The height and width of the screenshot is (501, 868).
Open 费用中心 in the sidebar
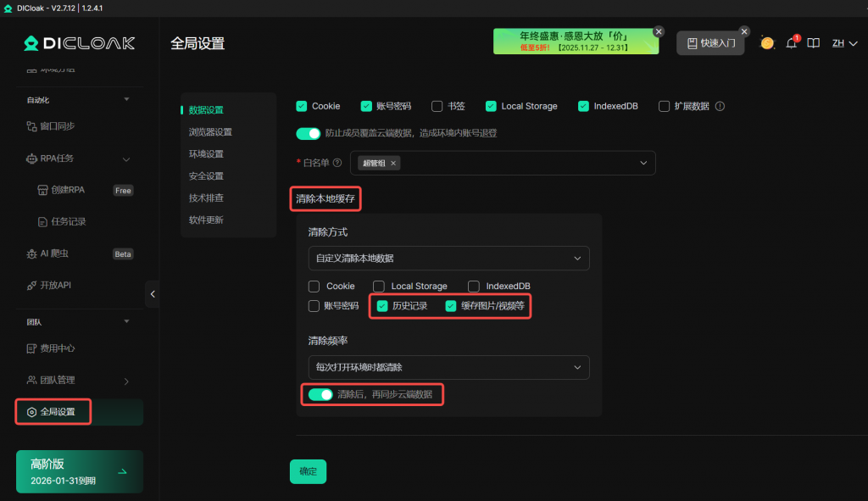[58, 348]
